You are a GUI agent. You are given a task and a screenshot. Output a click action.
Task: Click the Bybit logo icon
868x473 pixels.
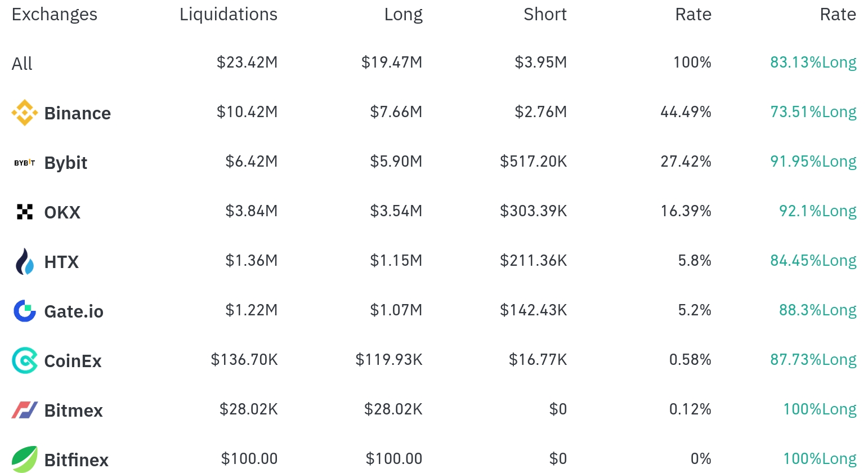coord(25,163)
